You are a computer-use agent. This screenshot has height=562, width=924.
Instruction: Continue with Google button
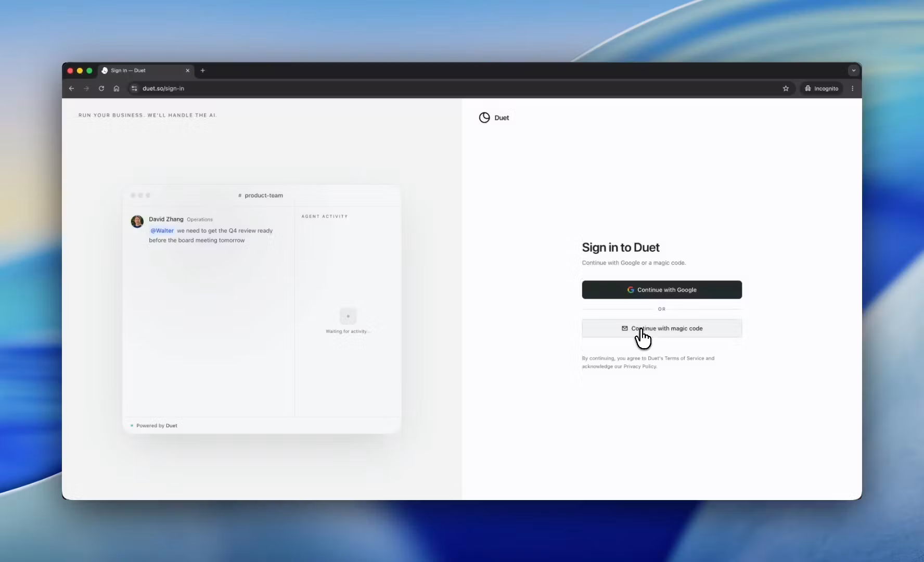pyautogui.click(x=662, y=290)
